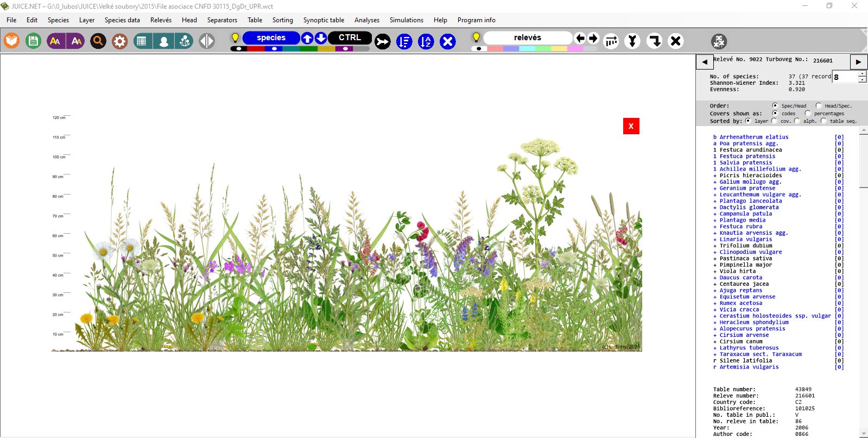Click the dark grey broken-image icon
Image resolution: width=868 pixels, height=438 pixels.
(x=719, y=41)
